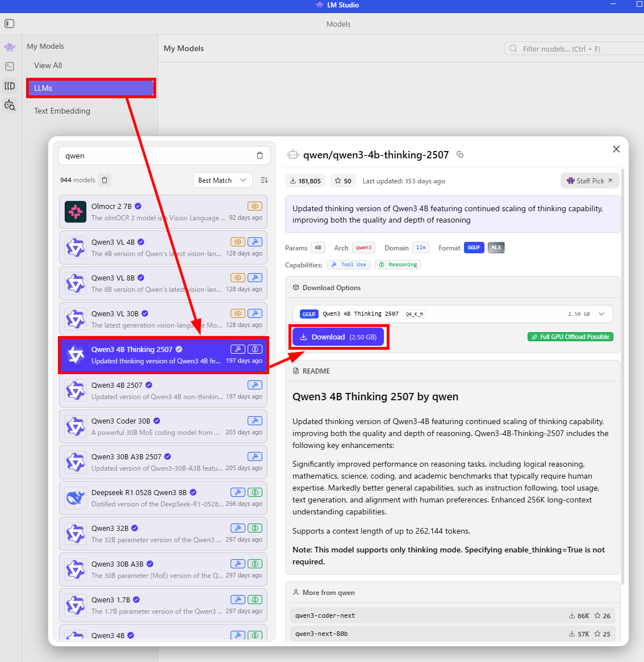Open the Developer terminal icon in sidebar
644x662 pixels.
click(10, 66)
